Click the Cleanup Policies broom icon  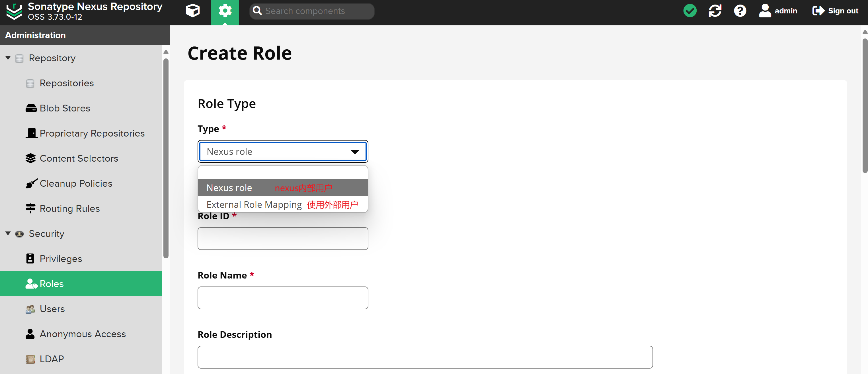pyautogui.click(x=31, y=184)
